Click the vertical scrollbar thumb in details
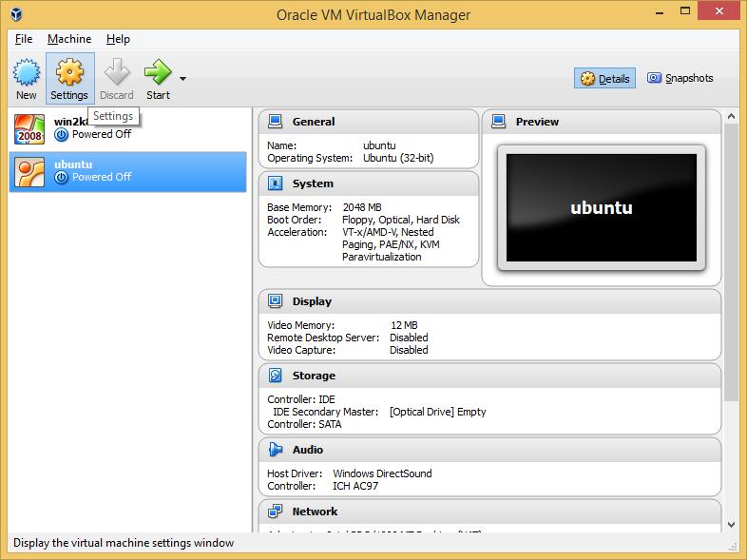Screen dimensions: 747x560 [731, 262]
